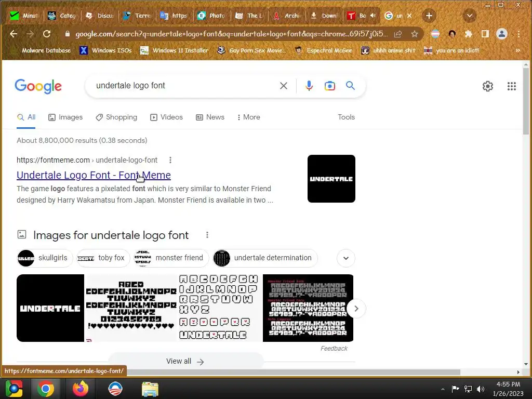Switch to the News tab
This screenshot has height=399, width=532.
(210, 117)
